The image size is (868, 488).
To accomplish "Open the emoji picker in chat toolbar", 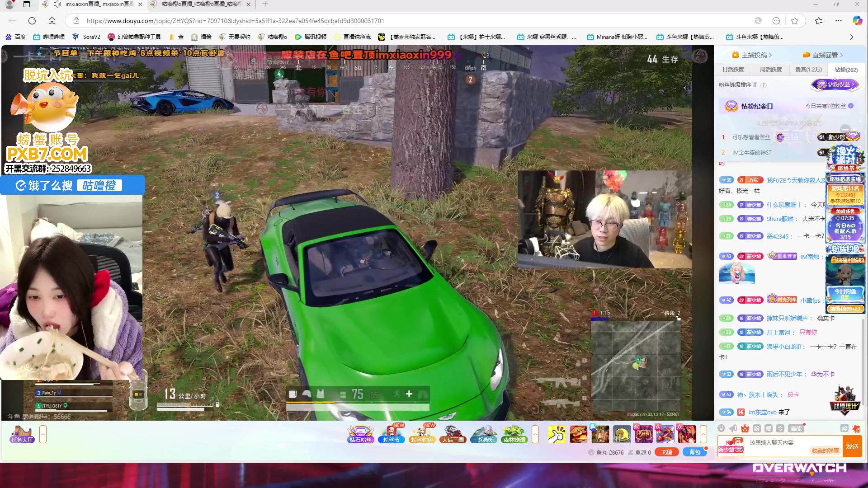I will (721, 428).
